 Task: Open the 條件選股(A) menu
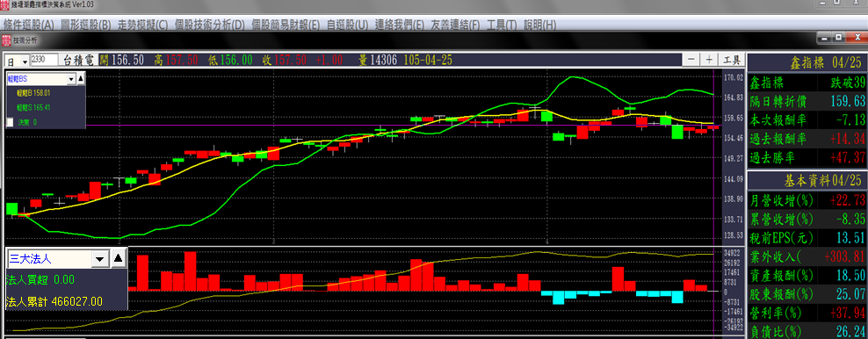(x=29, y=25)
